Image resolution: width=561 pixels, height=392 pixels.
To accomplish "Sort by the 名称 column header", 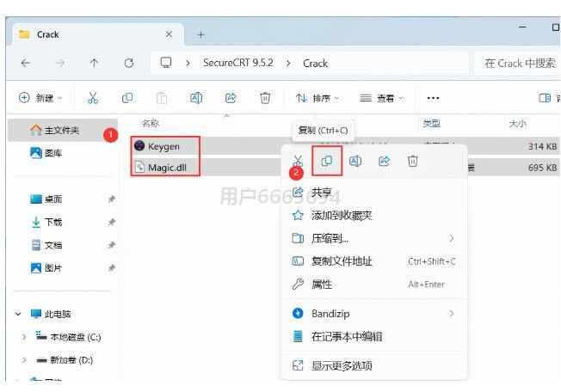I will pos(150,123).
